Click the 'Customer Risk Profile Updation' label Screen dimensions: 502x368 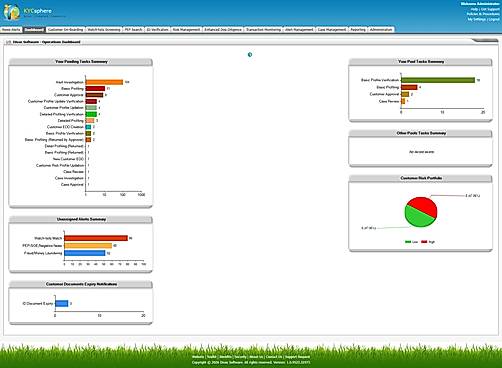60,165
